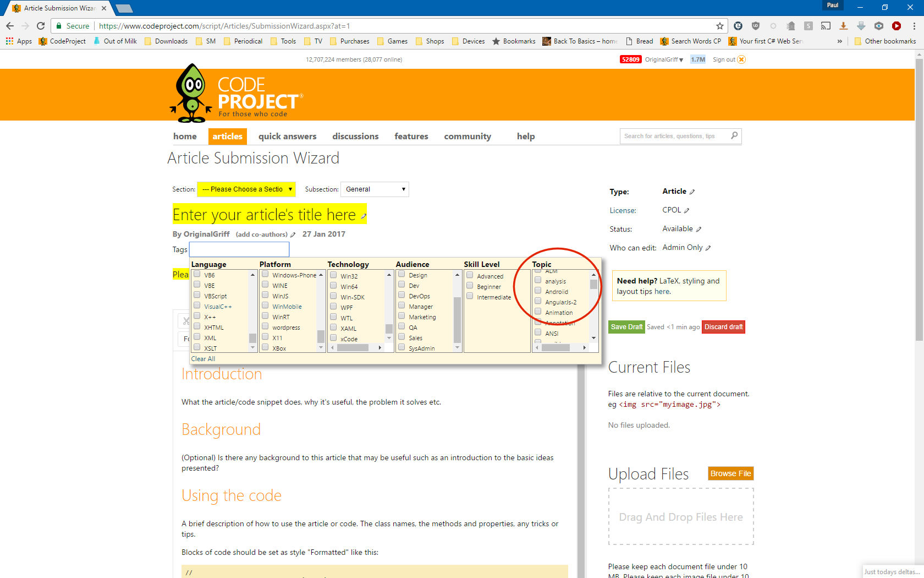Click the Drag And Drop Files area
The height and width of the screenshot is (578, 924).
[681, 517]
